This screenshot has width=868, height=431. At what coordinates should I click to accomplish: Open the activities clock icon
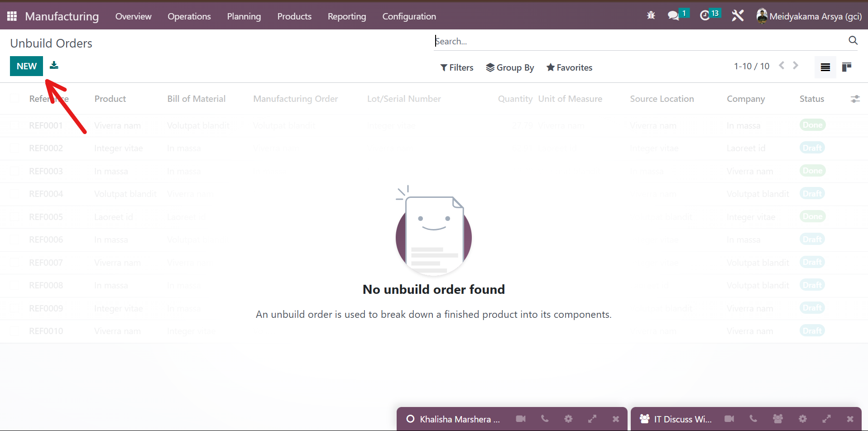coord(705,16)
